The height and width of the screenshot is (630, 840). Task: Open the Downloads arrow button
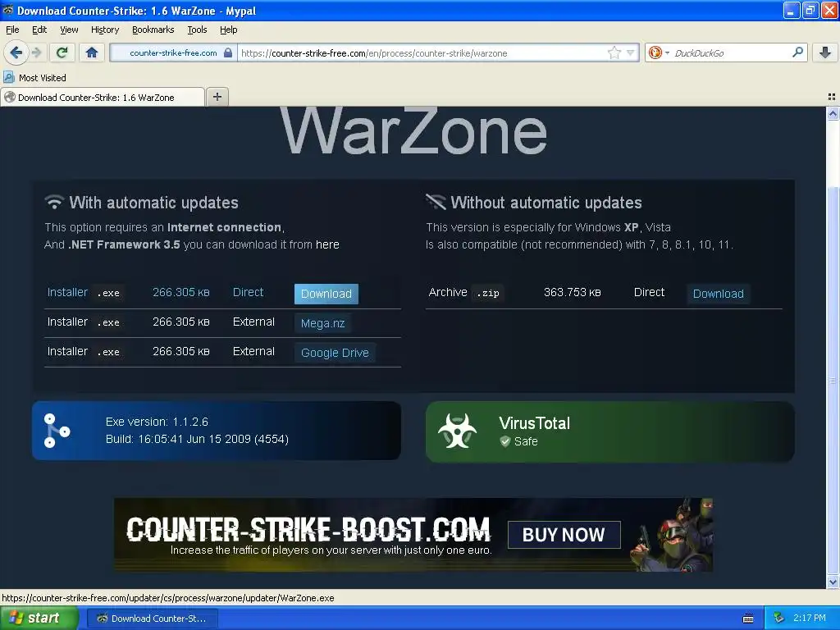point(825,52)
